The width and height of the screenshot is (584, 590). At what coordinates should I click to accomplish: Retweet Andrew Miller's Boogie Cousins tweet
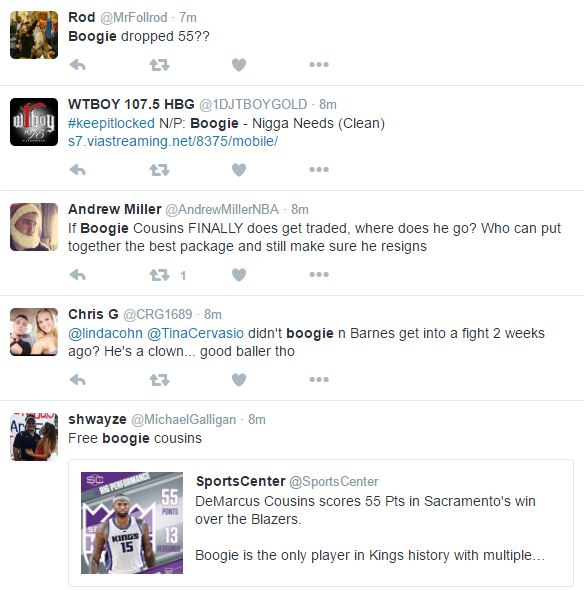click(160, 275)
